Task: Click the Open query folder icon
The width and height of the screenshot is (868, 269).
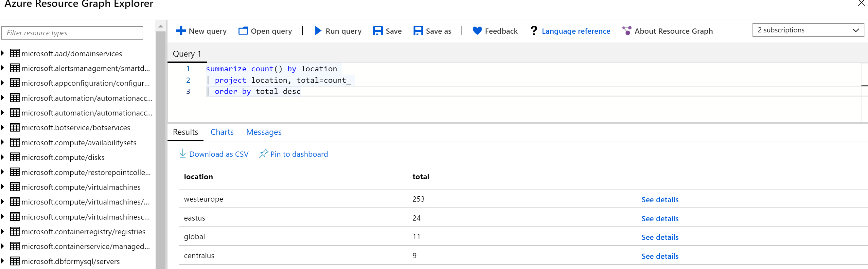Action: [243, 31]
